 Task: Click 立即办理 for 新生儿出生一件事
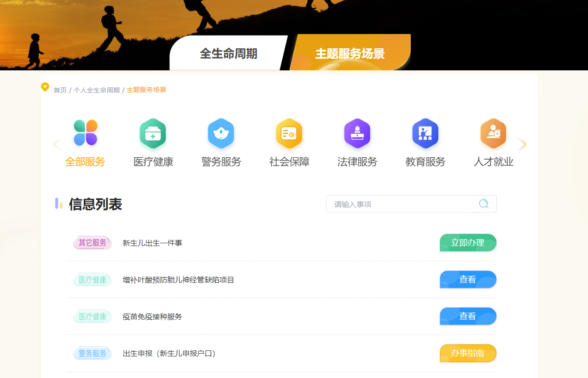pos(468,243)
